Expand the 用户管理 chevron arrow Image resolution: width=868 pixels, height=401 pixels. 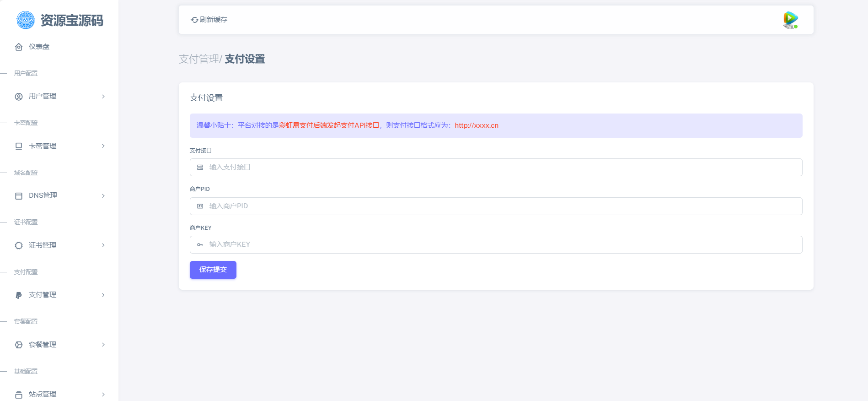[x=103, y=97]
